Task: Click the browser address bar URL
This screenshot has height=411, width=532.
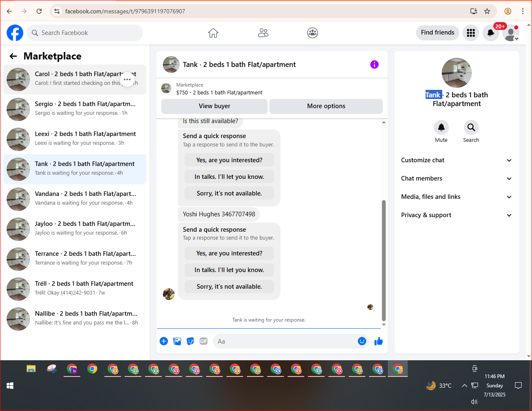Action: coord(125,11)
